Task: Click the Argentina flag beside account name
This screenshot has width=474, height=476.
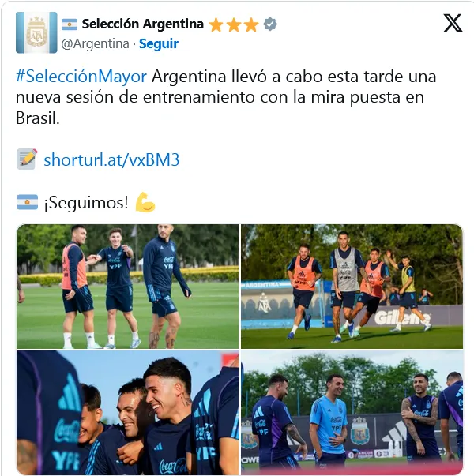Action: pyautogui.click(x=70, y=24)
